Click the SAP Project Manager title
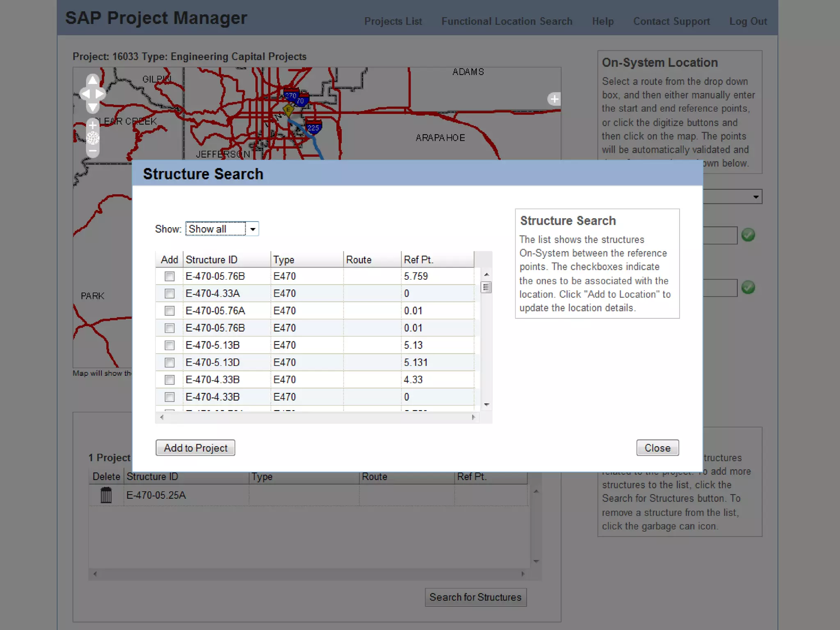The height and width of the screenshot is (630, 840). tap(156, 18)
